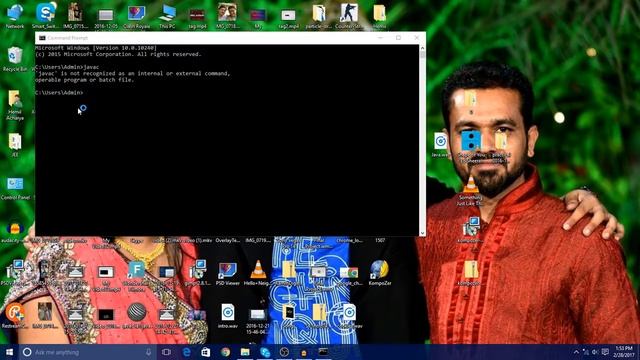Select the Hello+Neig VLC media file

[x=258, y=273]
